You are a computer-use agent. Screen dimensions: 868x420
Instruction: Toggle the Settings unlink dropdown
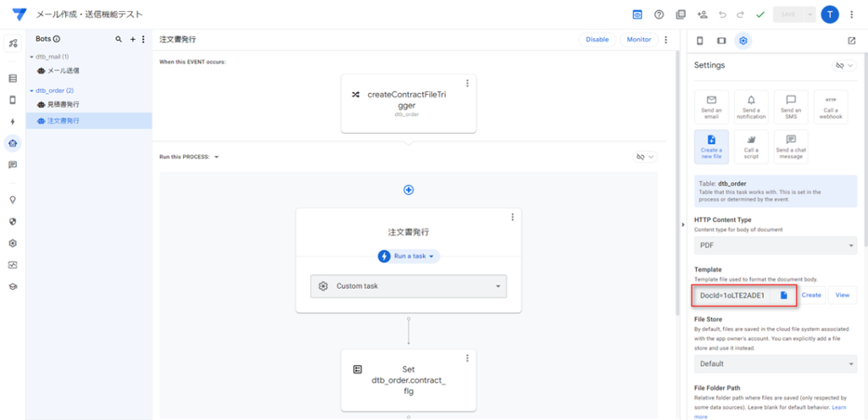845,66
